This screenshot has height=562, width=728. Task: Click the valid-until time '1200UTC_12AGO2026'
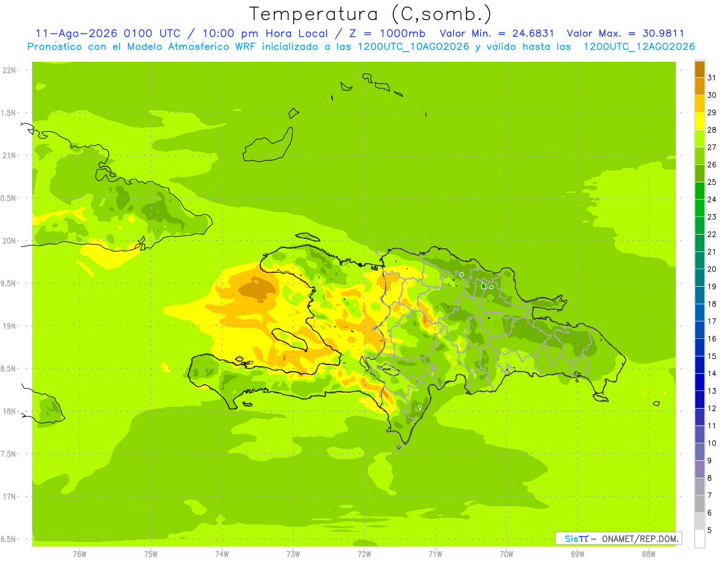(639, 47)
